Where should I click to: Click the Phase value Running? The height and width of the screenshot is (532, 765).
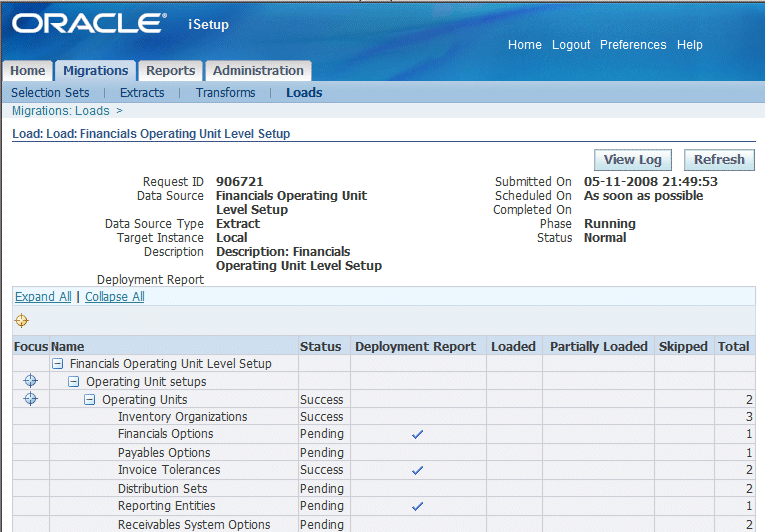click(610, 224)
